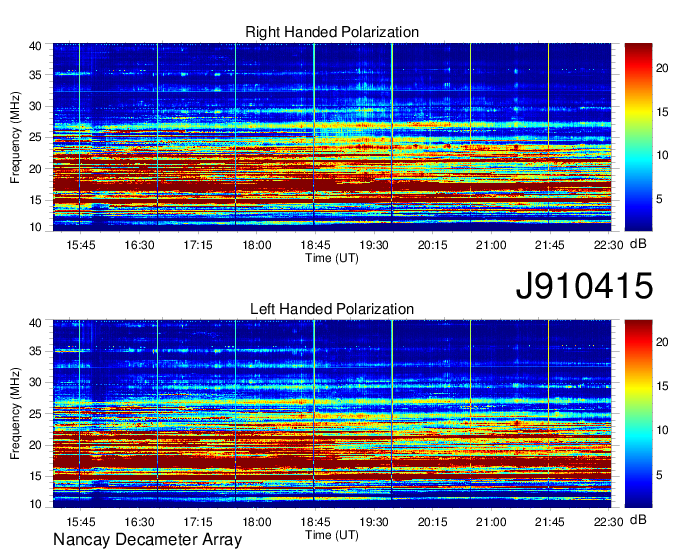Click the 22:30 tick on Right Handed plot
This screenshot has width=680, height=552.
(x=608, y=245)
